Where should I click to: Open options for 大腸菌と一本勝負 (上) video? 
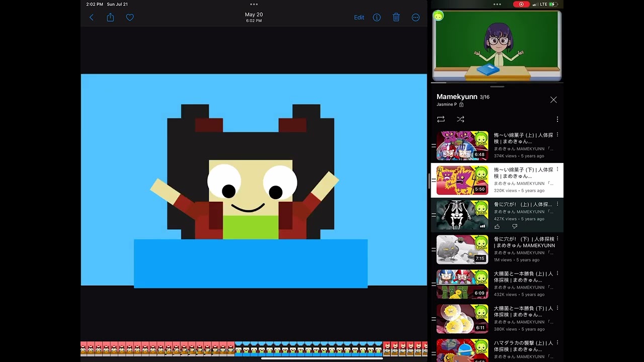pyautogui.click(x=557, y=274)
